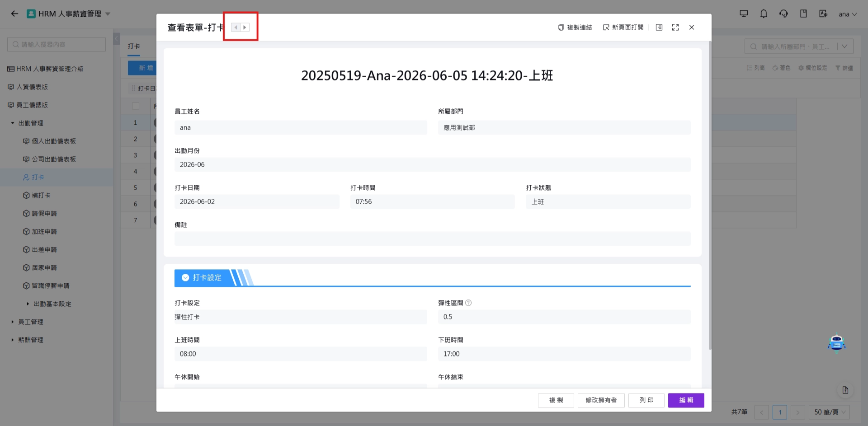Image resolution: width=868 pixels, height=426 pixels.
Task: Show next record with right arrow
Action: (x=245, y=28)
